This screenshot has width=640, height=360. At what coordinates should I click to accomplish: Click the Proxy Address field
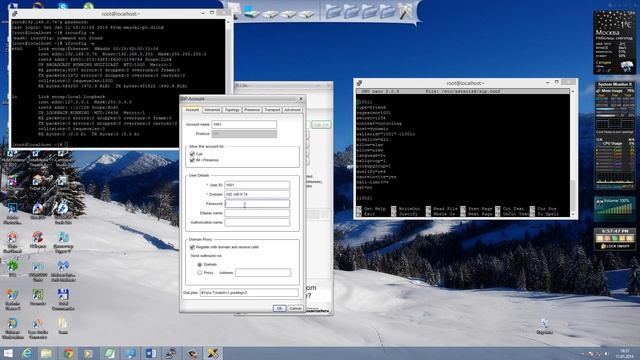tap(263, 273)
